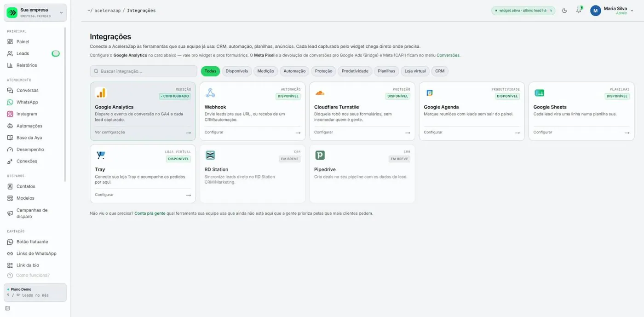This screenshot has width=644, height=317.
Task: Click the Modelos template icon
Action: 10,198
